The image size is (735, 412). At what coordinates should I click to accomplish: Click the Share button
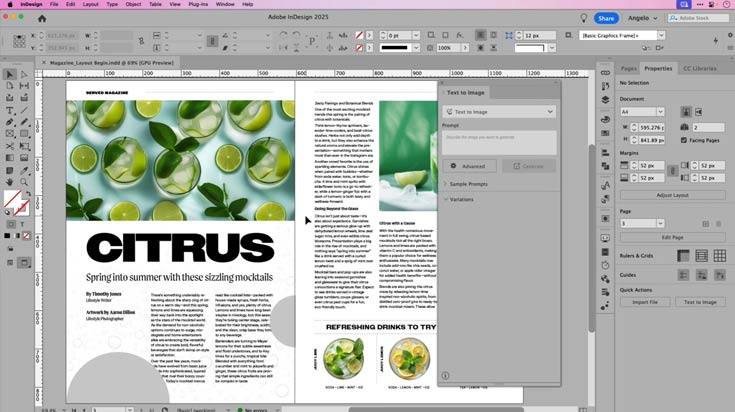point(606,18)
